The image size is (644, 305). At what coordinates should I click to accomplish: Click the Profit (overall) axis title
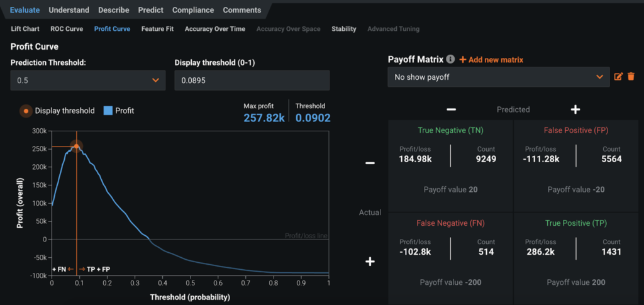click(x=19, y=202)
